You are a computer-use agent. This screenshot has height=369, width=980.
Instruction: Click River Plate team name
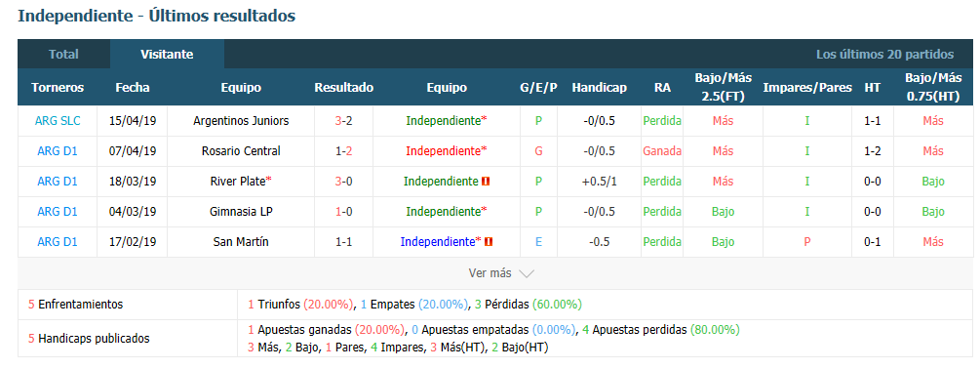(238, 182)
